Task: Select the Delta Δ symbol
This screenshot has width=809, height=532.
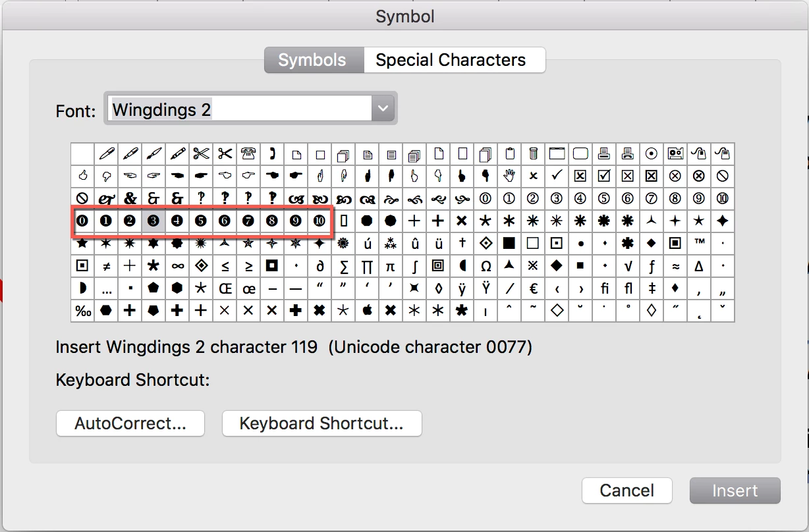Action: click(699, 266)
